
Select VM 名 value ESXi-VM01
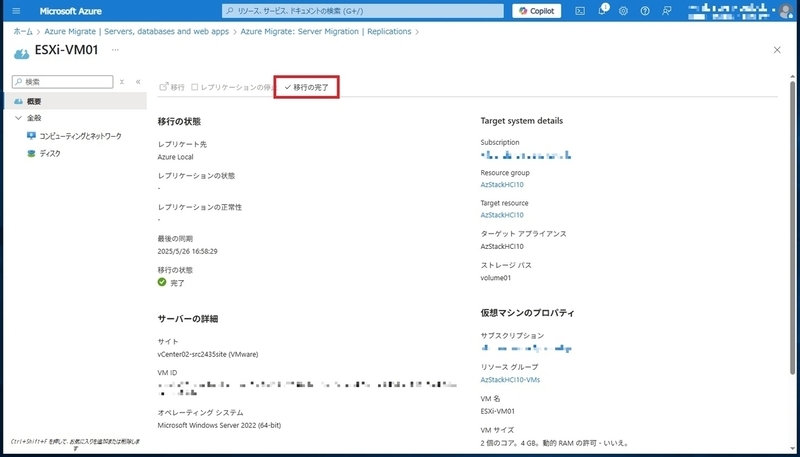point(497,411)
